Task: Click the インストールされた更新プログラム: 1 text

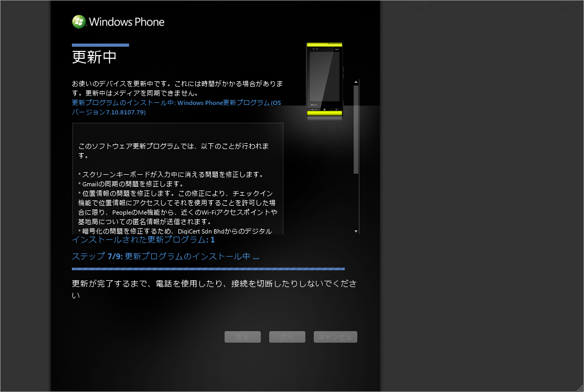Action: [143, 240]
